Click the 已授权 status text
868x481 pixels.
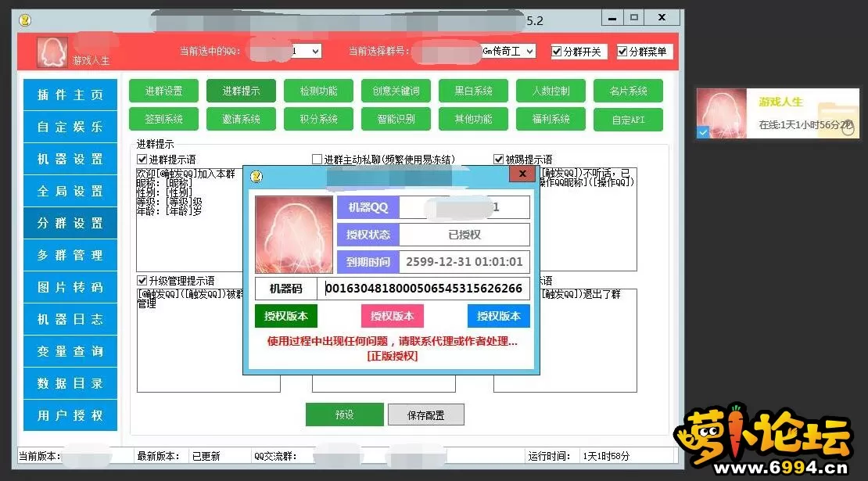pos(464,235)
